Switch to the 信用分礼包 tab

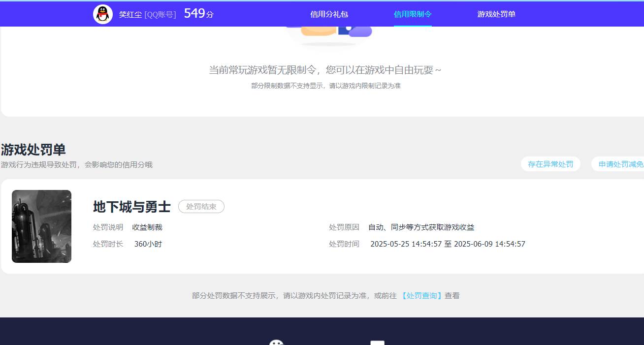[x=328, y=14]
